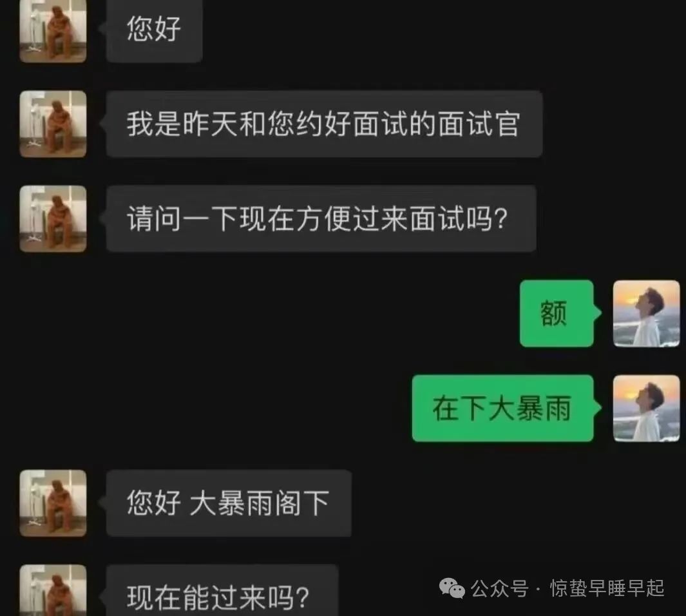Tap avatar next to 您好 大暴雨阁下 message
Screen dimensions: 686x616
click(53, 503)
